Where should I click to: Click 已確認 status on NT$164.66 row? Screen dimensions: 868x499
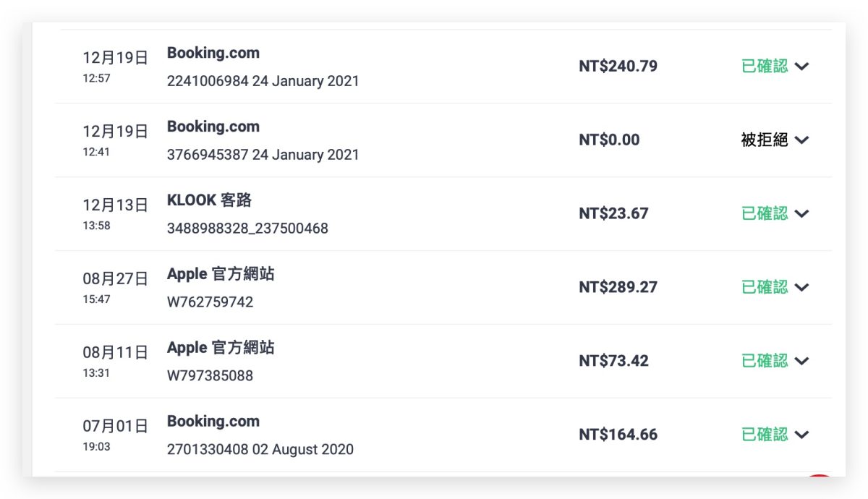[764, 435]
